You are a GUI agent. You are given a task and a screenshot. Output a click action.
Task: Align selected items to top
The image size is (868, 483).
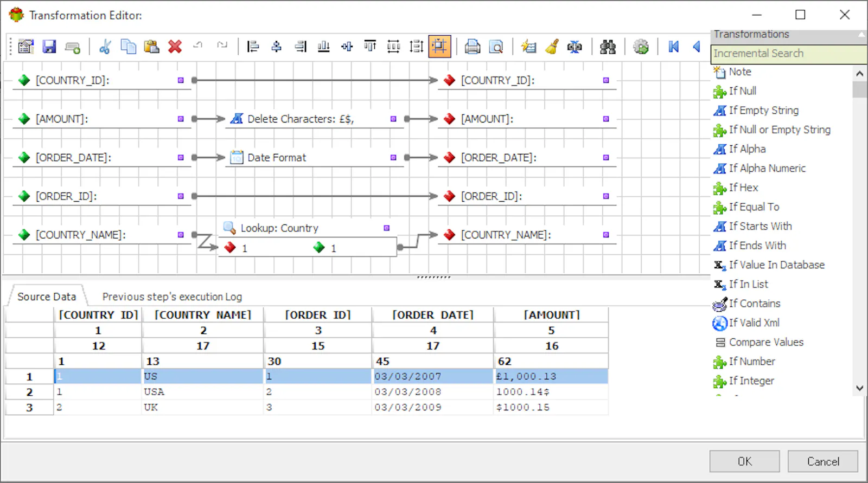(370, 47)
